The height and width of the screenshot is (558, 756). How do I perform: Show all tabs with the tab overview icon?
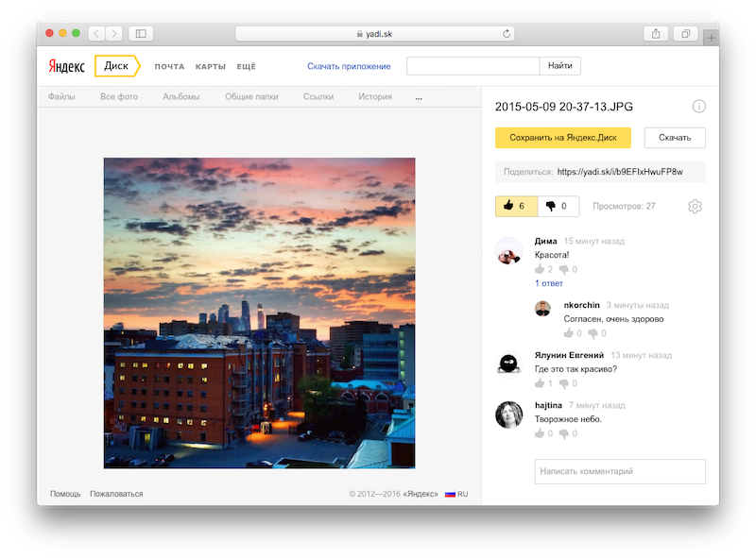pos(686,33)
